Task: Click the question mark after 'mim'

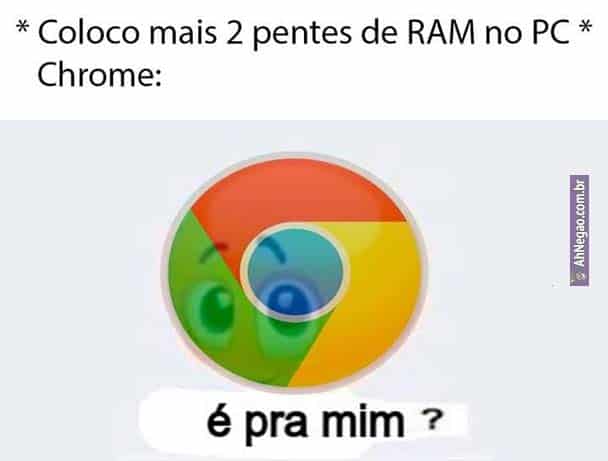Action: [432, 422]
